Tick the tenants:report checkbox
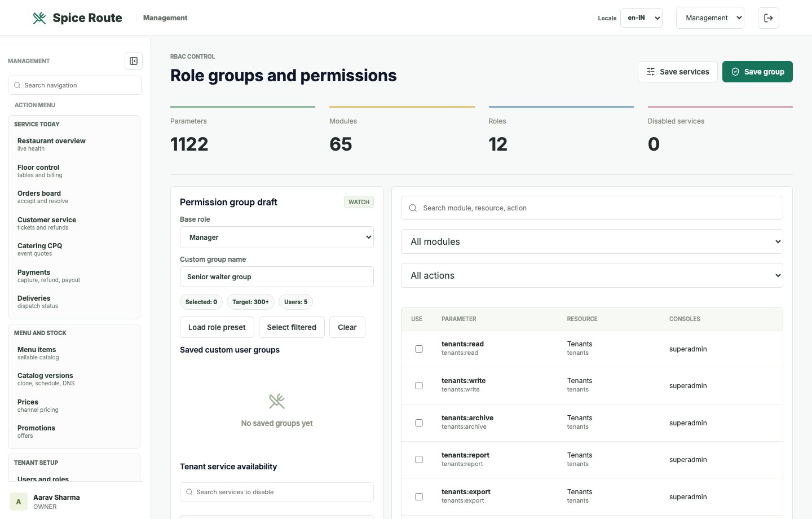Image resolution: width=812 pixels, height=519 pixels. click(x=419, y=460)
